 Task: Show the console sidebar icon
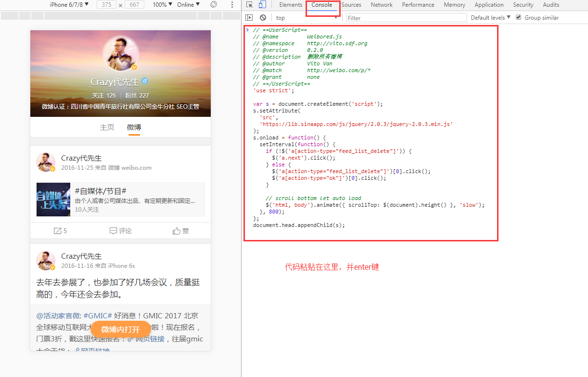pos(249,17)
